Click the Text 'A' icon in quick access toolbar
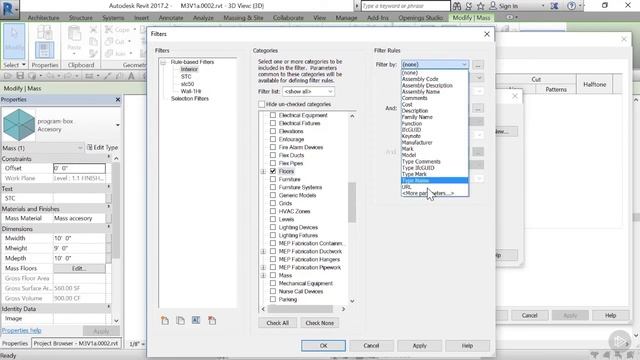Screen dimensions: 640x360 [x=131, y=76]
